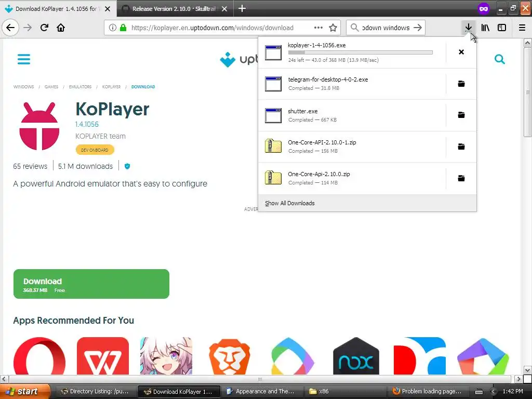Open folder containing One-Core-API-2.10.0-1.zip
The height and width of the screenshot is (399, 532).
click(x=461, y=147)
